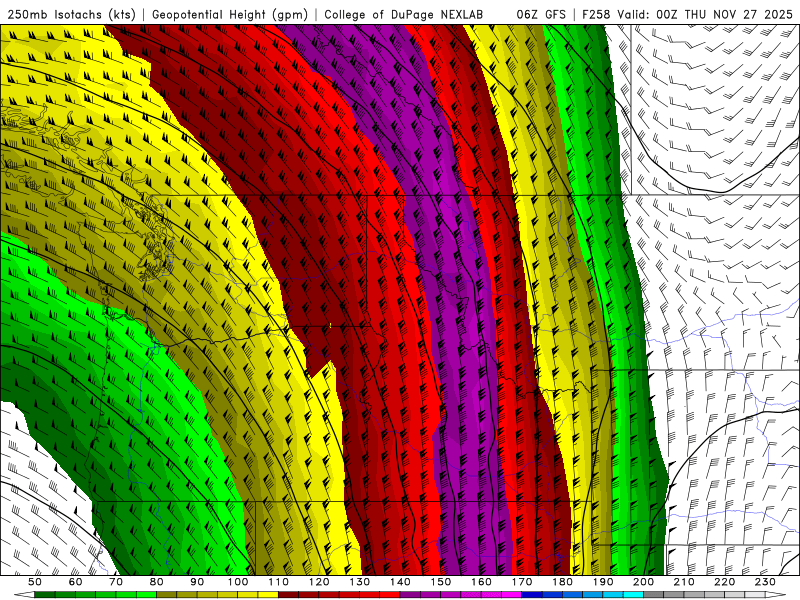Pick the '130' label on the isotach scale
The width and height of the screenshot is (800, 600).
tap(360, 582)
